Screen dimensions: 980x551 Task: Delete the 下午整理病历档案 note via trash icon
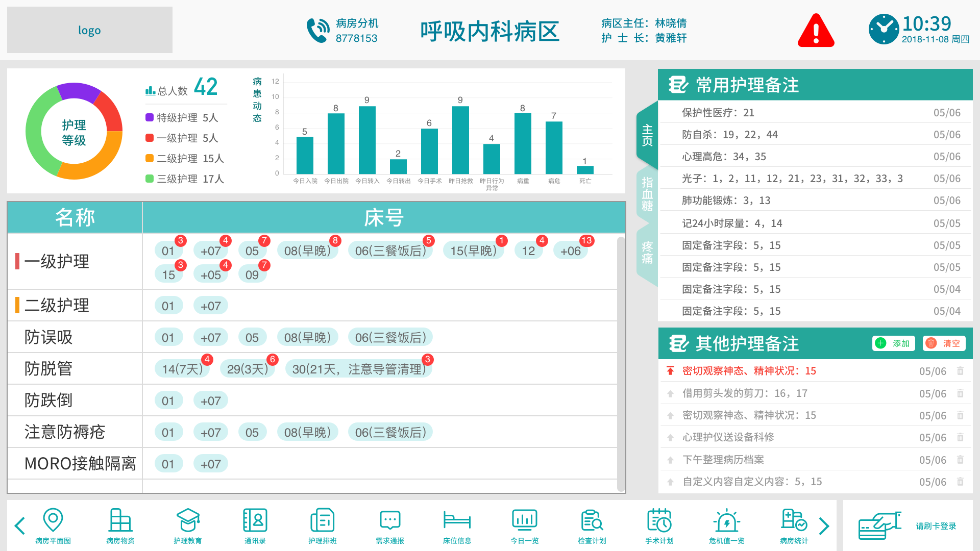960,460
